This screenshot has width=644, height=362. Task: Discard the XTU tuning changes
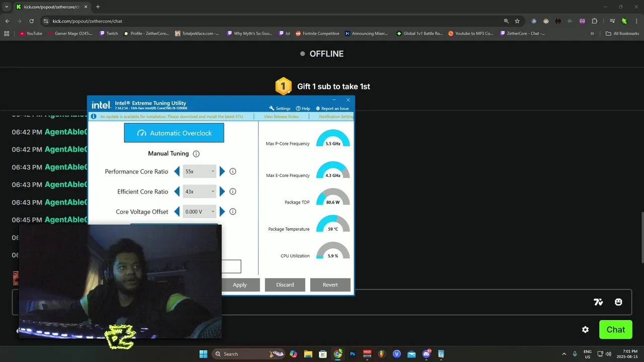[285, 285]
